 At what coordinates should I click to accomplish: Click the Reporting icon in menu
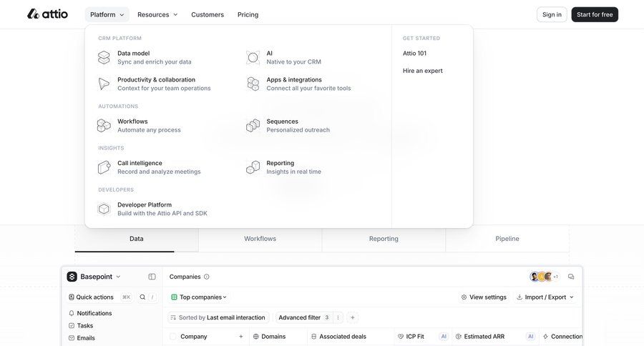point(253,167)
